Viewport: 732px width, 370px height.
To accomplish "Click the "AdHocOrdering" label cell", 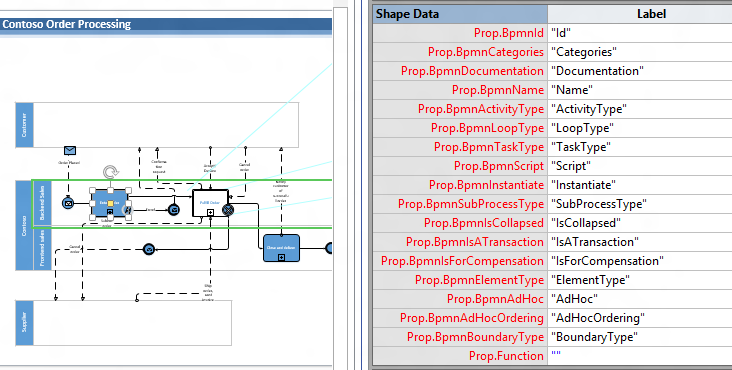I will [640, 318].
